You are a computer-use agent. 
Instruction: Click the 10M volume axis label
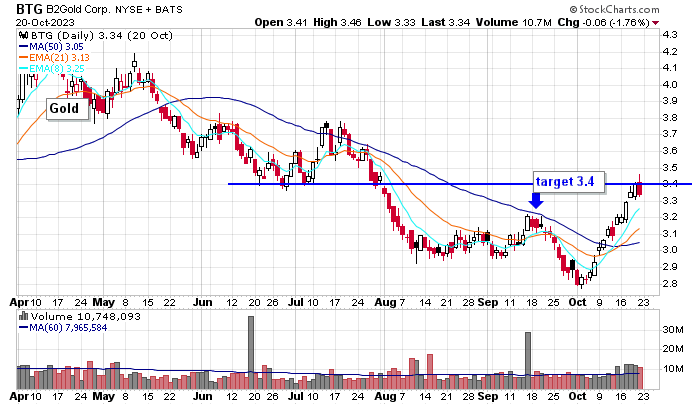point(673,369)
